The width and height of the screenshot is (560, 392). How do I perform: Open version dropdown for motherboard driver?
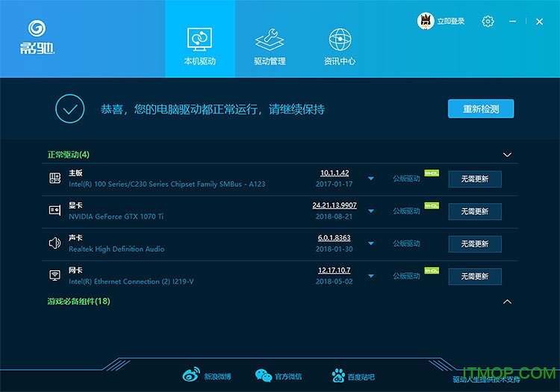pos(371,178)
